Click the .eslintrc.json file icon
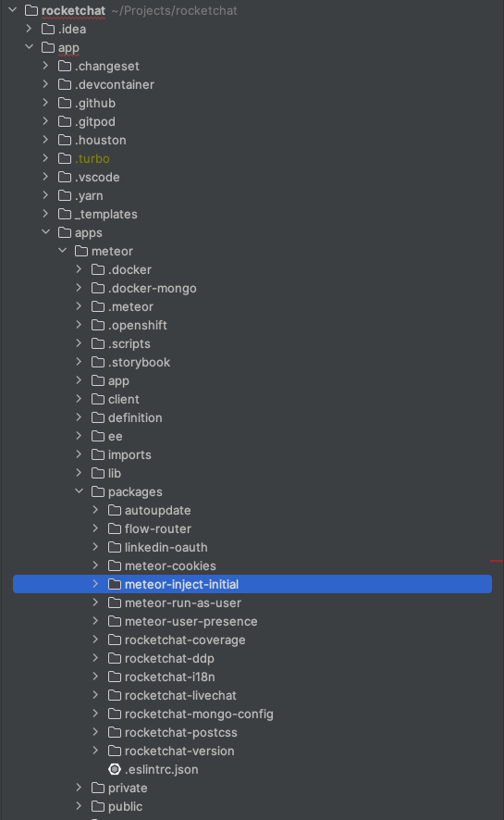This screenshot has width=504, height=820. (x=115, y=769)
